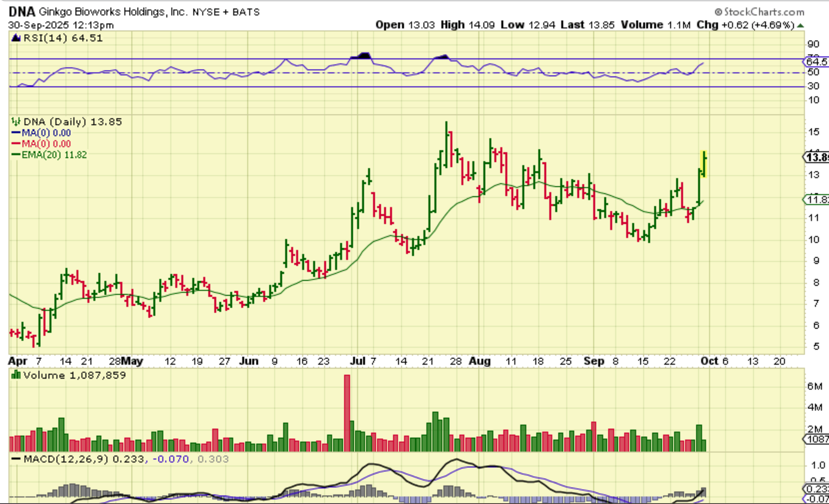This screenshot has width=829, height=504.
Task: Click the DNA ticker symbol heading
Action: coord(22,12)
